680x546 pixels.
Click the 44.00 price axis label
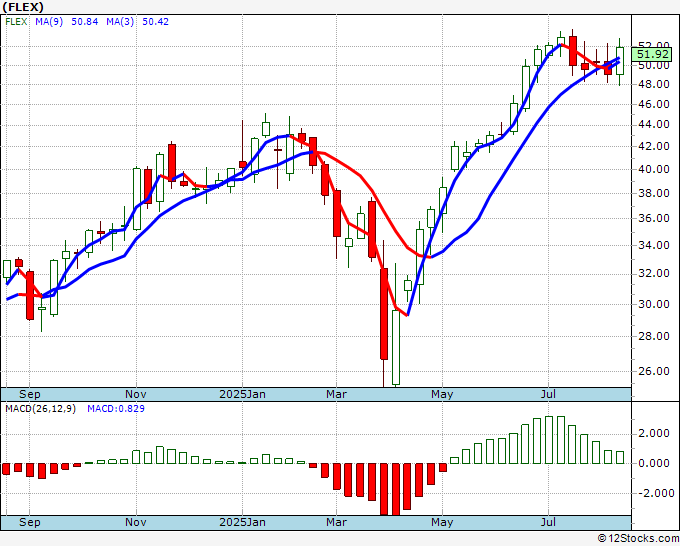pos(654,124)
